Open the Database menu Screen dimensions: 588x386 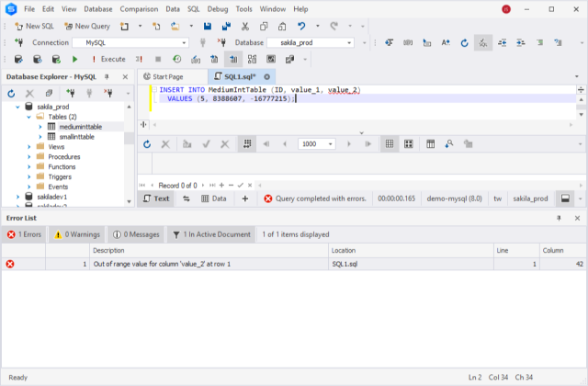click(x=99, y=8)
